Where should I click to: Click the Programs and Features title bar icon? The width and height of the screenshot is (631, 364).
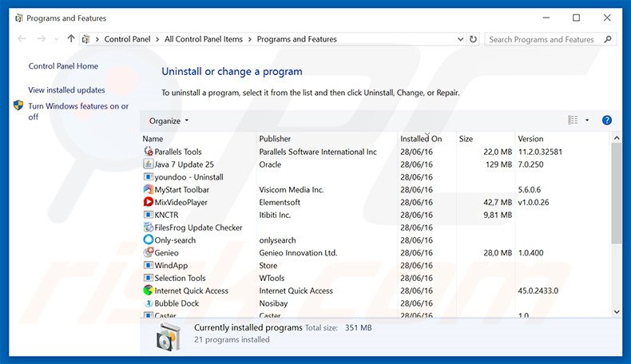coord(19,18)
